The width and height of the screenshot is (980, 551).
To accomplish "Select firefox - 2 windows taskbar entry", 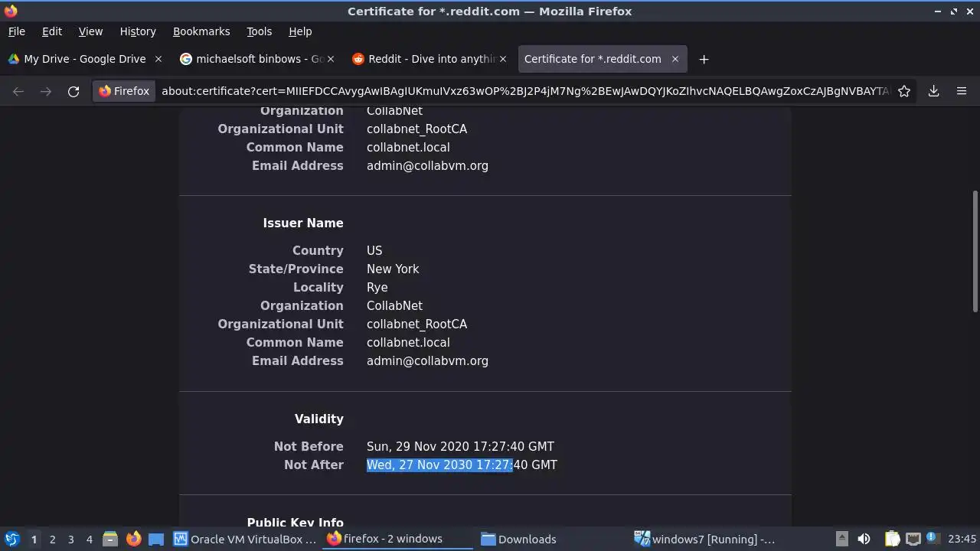I will (398, 539).
